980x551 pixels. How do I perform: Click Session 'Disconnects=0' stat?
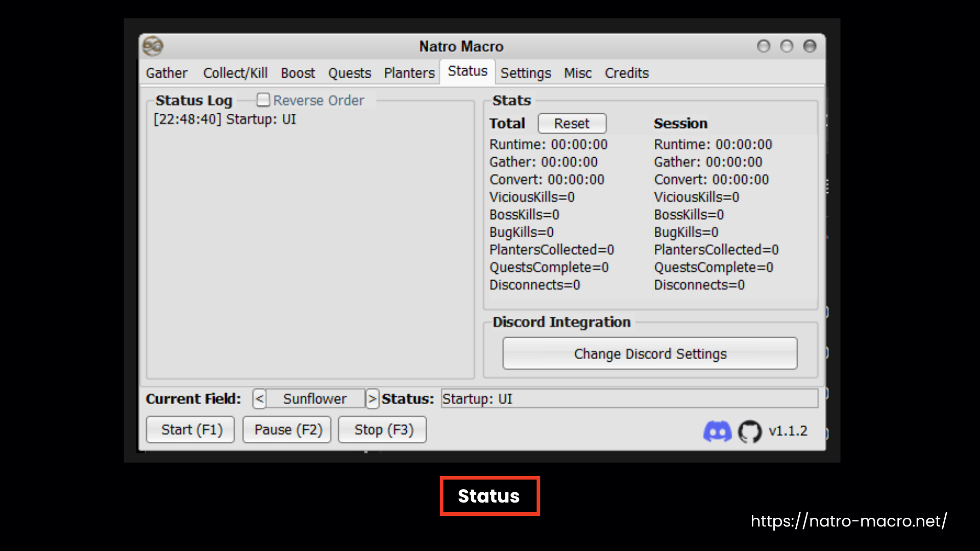[699, 285]
